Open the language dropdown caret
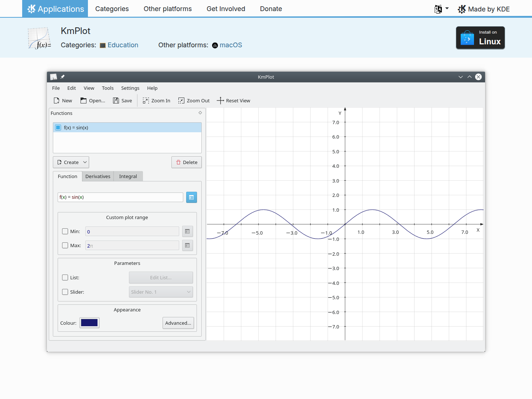 coord(447,8)
